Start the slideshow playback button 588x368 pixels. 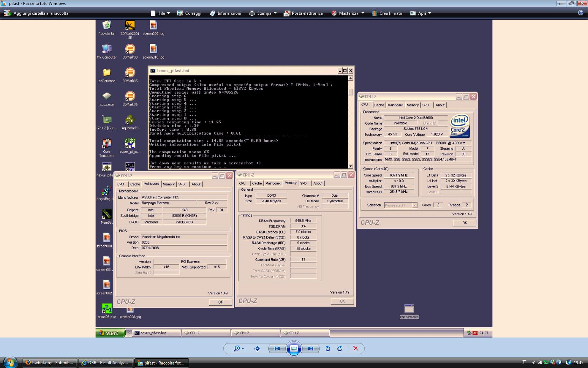pos(294,348)
